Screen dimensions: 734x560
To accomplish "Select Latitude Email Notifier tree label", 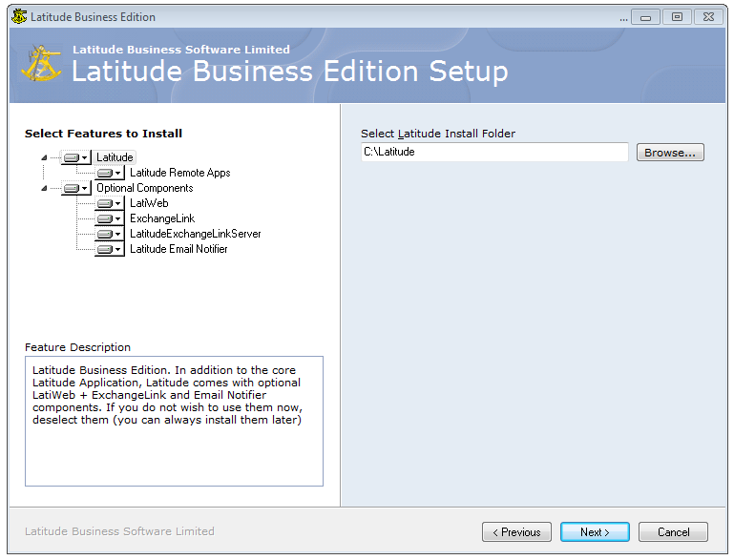I will coord(178,249).
